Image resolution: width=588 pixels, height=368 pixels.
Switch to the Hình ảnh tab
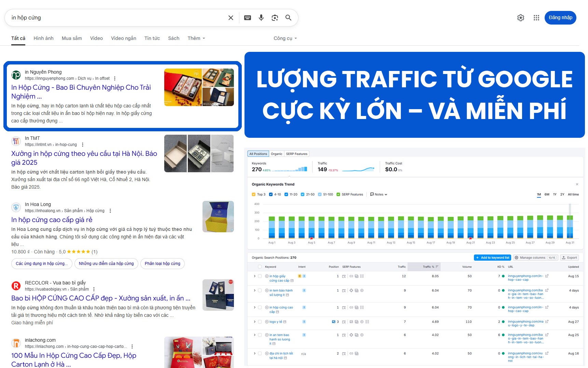tap(43, 38)
